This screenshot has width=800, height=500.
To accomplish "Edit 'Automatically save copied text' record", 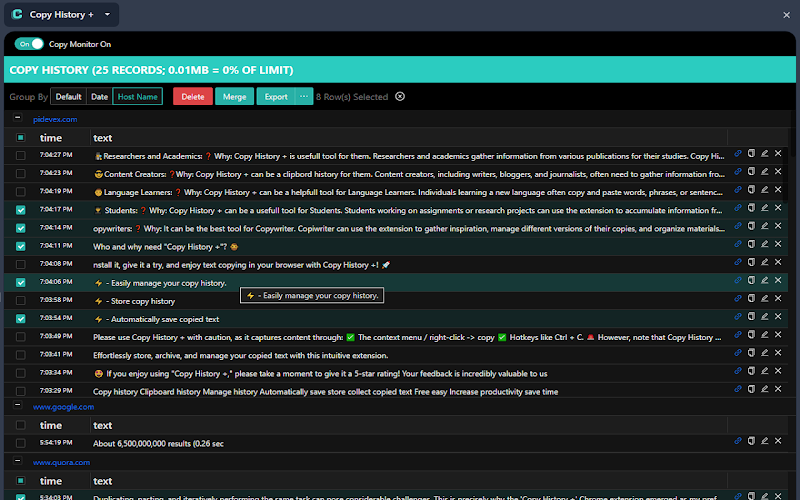I will pos(764,316).
